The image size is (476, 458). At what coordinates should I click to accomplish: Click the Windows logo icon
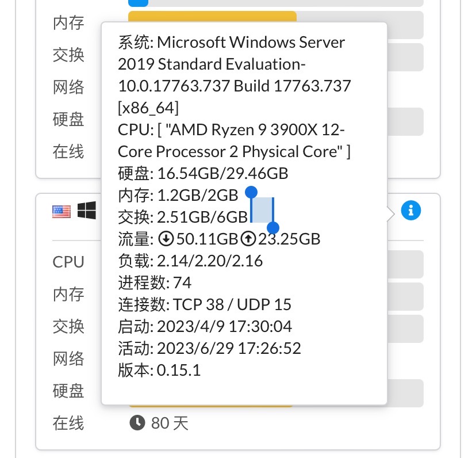tap(87, 211)
